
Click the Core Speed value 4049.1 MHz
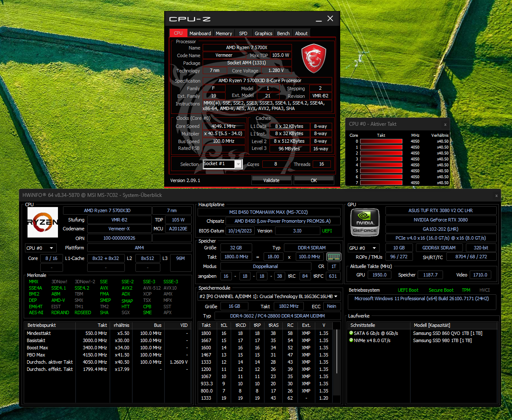click(x=223, y=126)
